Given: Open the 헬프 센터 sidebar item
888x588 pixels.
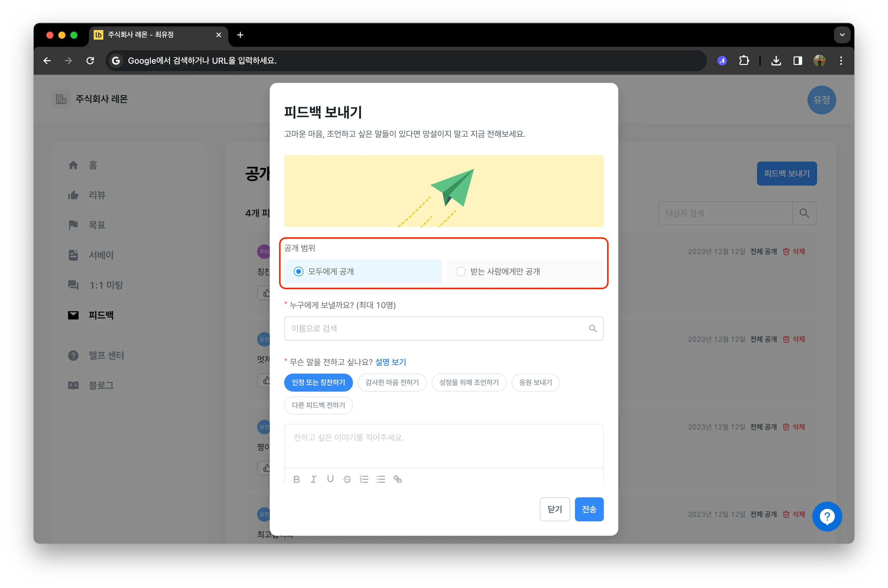Looking at the screenshot, I should click(106, 355).
